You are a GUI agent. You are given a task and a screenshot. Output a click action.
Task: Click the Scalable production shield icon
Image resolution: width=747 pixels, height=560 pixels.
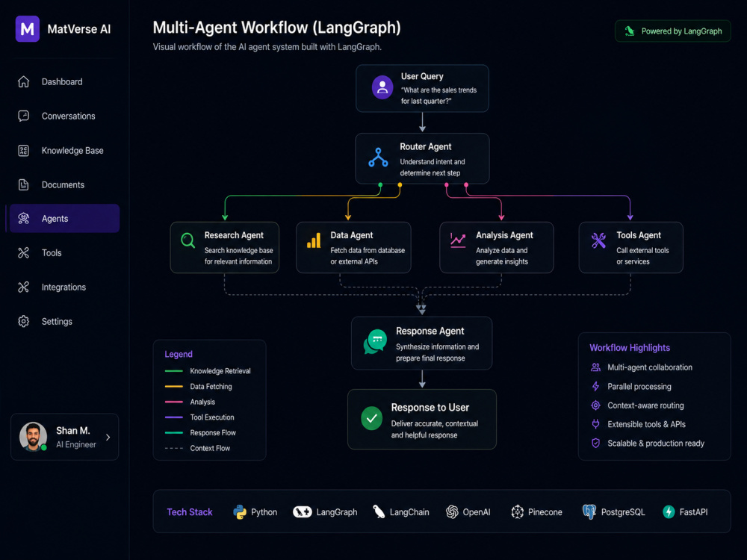[x=595, y=444]
